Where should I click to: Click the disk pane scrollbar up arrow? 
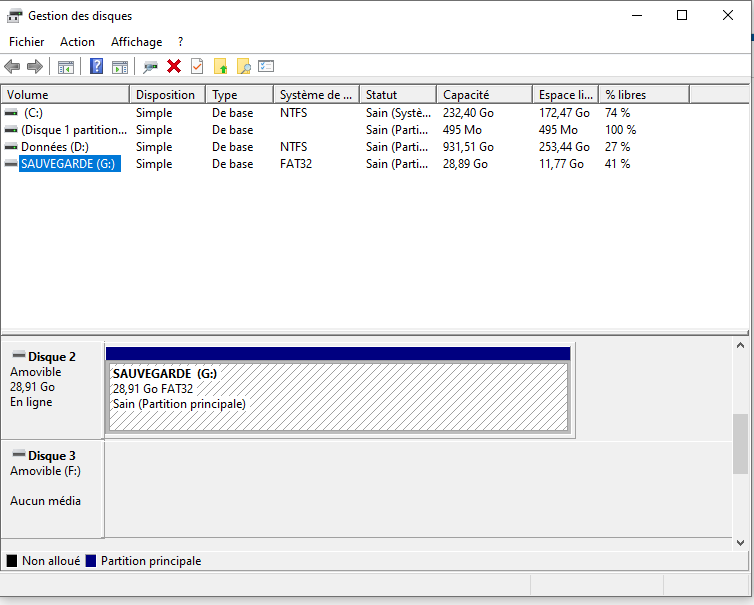coord(741,345)
